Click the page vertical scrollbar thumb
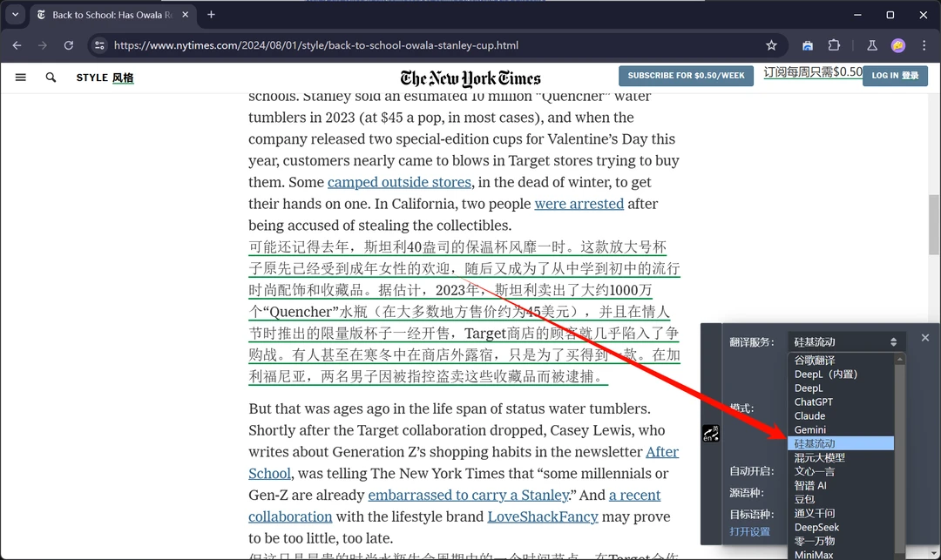This screenshot has height=560, width=941. coord(934,225)
